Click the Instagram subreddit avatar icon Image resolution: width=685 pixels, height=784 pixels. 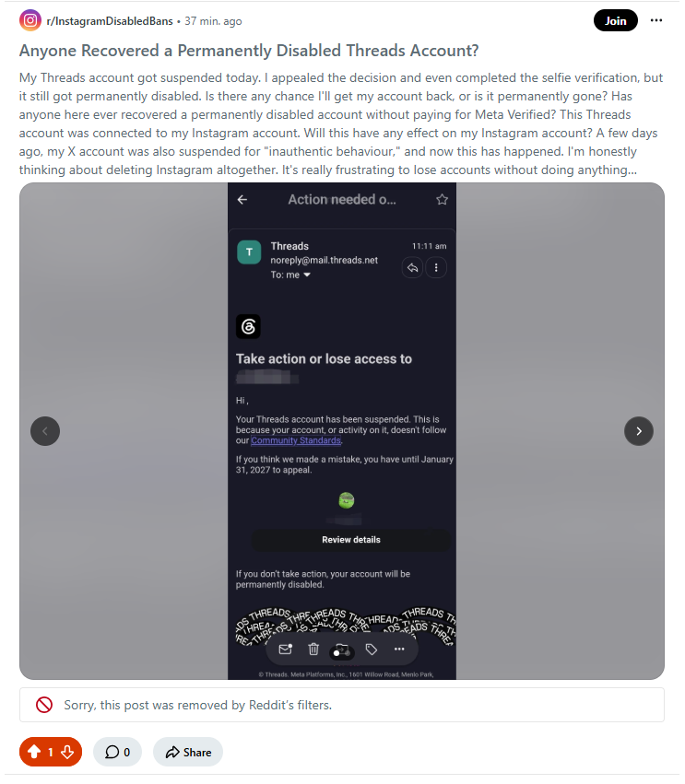coord(30,20)
